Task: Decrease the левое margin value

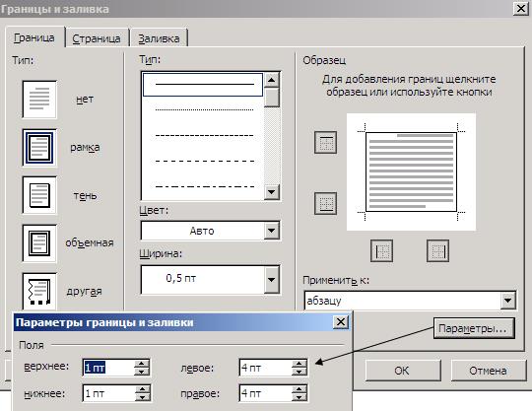Action: [x=299, y=372]
